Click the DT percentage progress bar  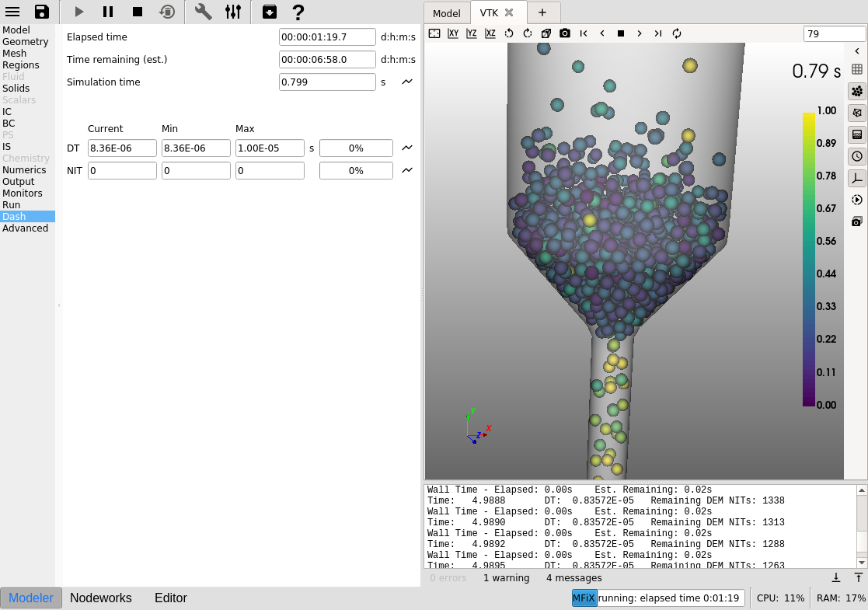click(x=356, y=148)
